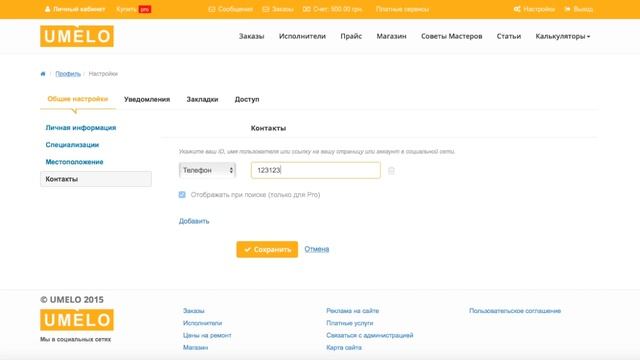This screenshot has width=640, height=360.
Task: Open Магазин in the main navigation
Action: pyautogui.click(x=391, y=36)
